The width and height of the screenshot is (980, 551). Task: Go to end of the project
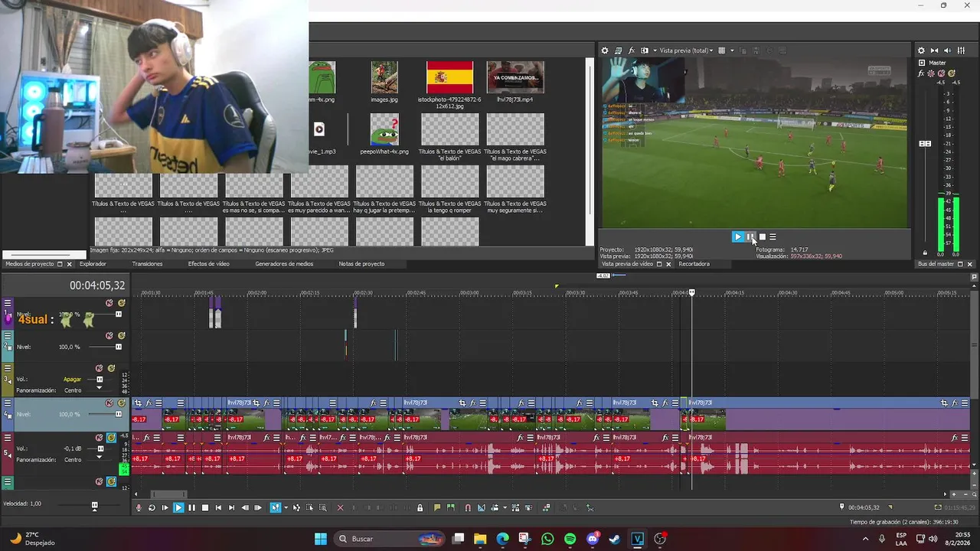(x=231, y=507)
